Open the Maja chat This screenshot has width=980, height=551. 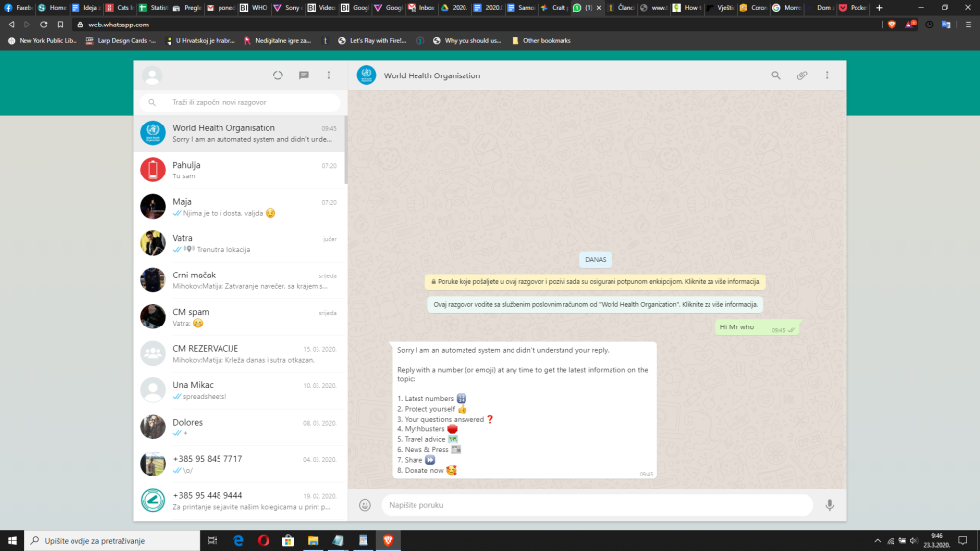[240, 207]
